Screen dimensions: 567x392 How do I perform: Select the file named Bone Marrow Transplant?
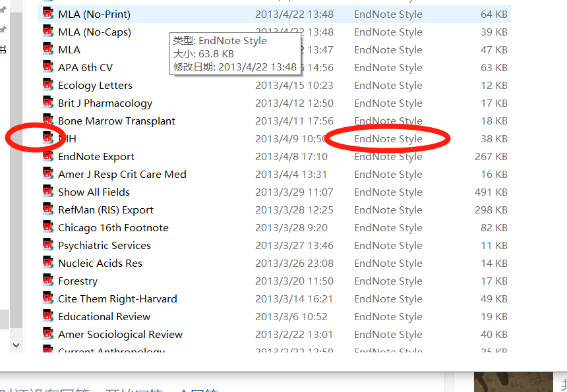117,121
